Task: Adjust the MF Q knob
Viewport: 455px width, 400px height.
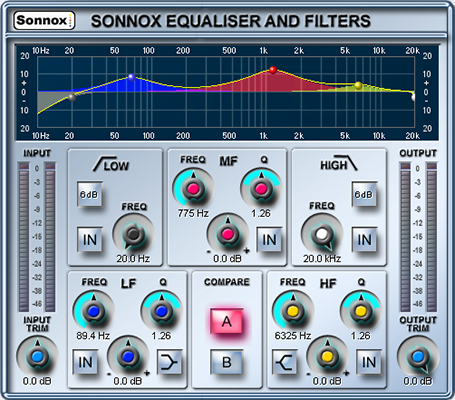Action: 261,189
